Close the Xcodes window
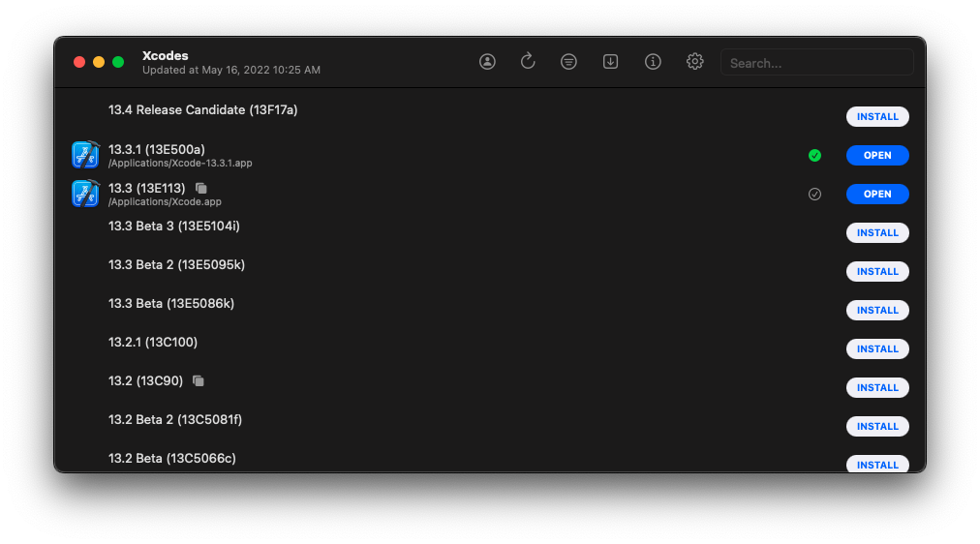Screen dimensions: 980x544 [79, 62]
